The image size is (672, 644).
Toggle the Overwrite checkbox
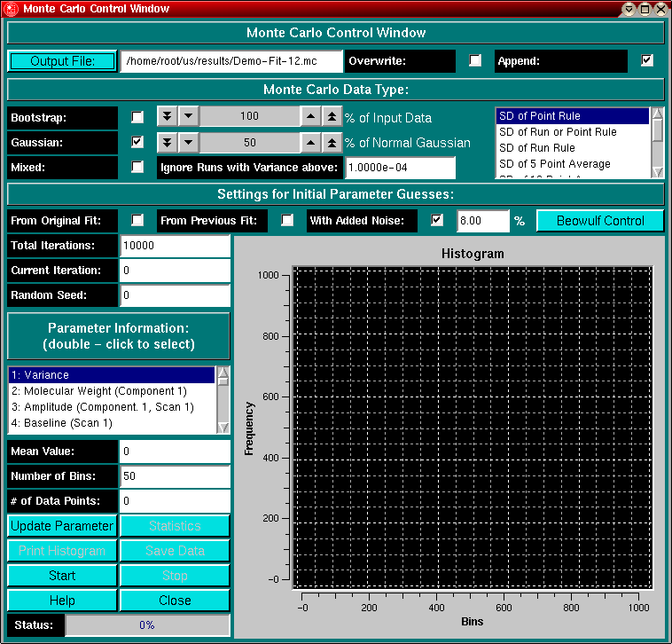[x=476, y=61]
